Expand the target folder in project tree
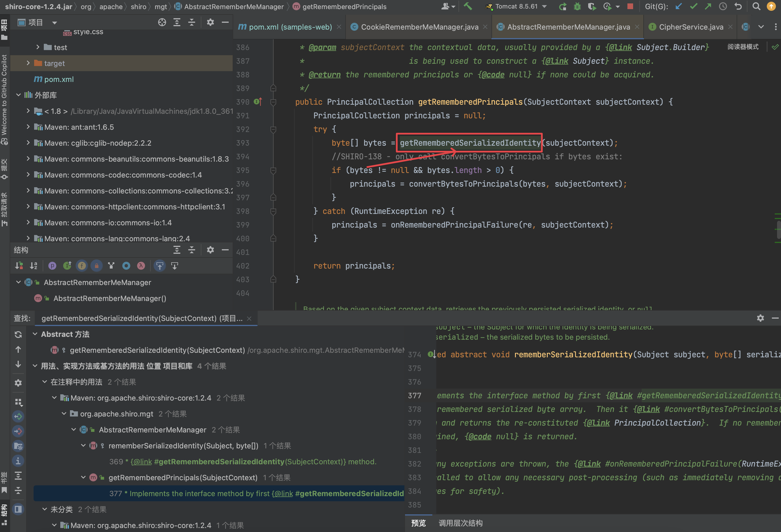This screenshot has width=781, height=532. (x=28, y=63)
